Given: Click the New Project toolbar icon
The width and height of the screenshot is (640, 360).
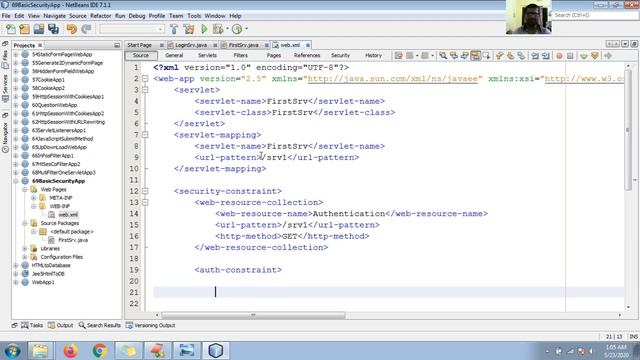Looking at the screenshot, I should click(24, 29).
